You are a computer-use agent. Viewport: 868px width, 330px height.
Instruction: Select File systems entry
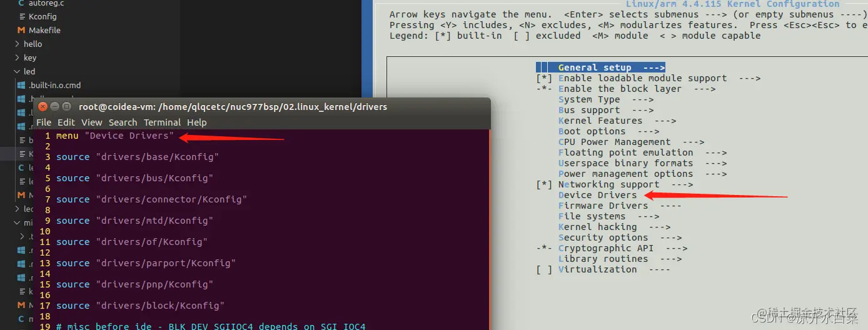pos(608,216)
